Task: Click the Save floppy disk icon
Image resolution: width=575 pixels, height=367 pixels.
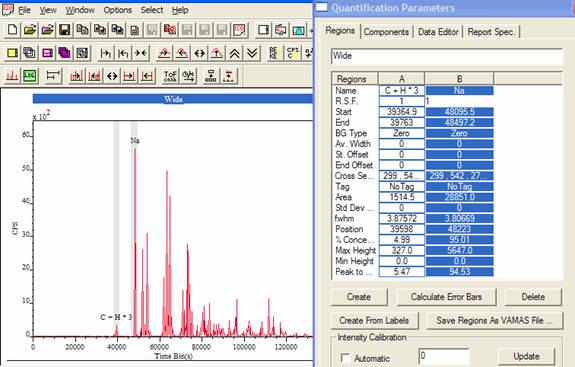Action: click(65, 30)
